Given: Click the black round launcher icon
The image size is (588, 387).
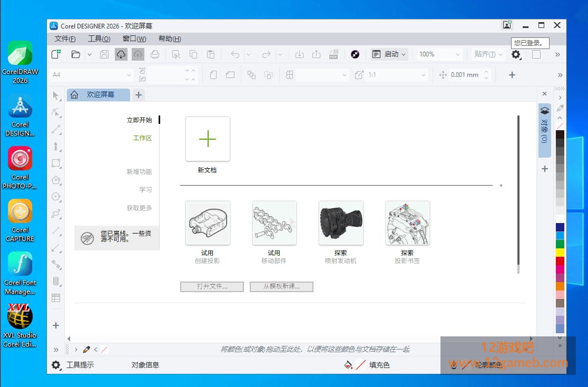Looking at the screenshot, I should tap(355, 54).
